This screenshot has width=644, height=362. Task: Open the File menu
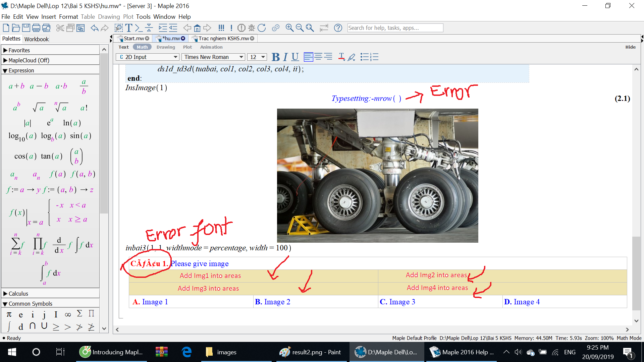pyautogui.click(x=6, y=16)
